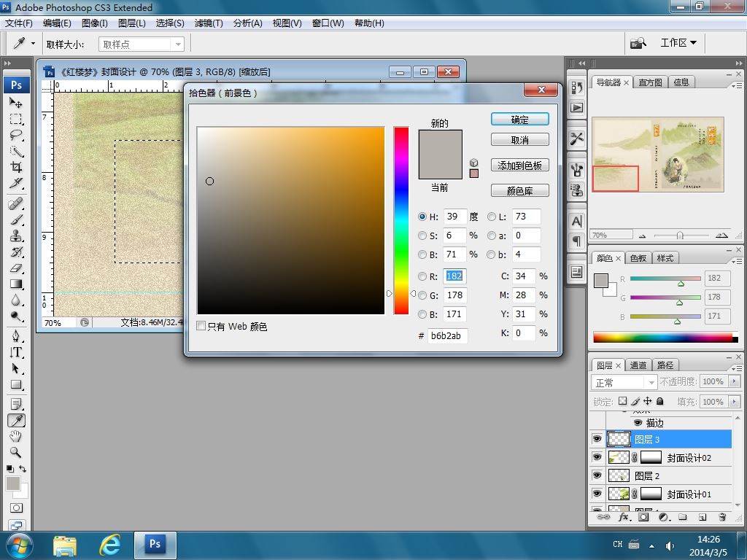Hide the 图层 3 layer

[x=597, y=438]
